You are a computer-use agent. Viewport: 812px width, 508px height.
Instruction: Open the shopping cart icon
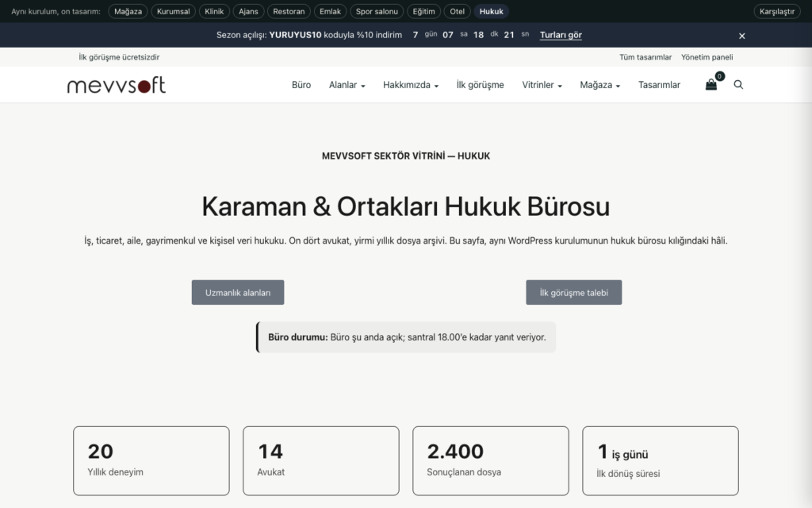point(711,84)
